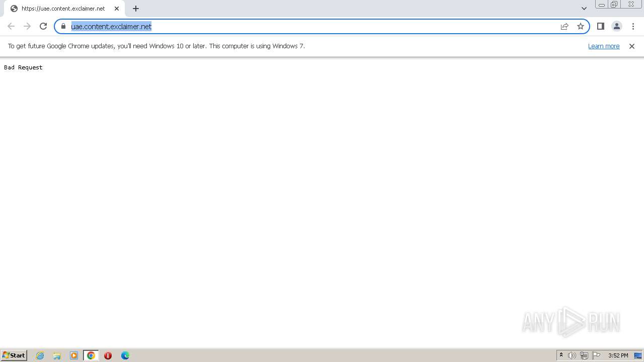Open network status tray icon
Image resolution: width=644 pixels, height=362 pixels.
click(584, 355)
